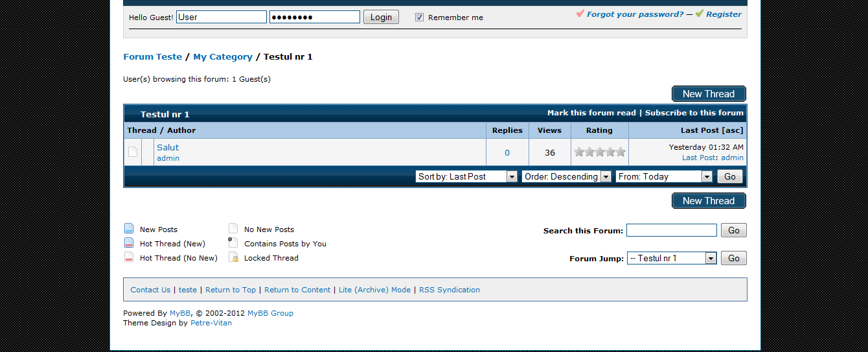This screenshot has height=352, width=868.
Task: Click Subscribe to this forum
Action: 694,113
